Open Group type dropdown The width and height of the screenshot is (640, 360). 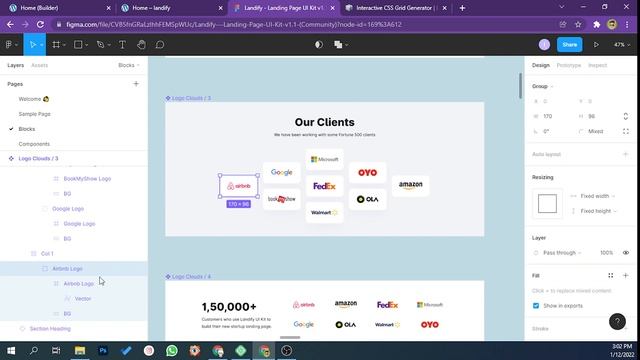point(542,86)
